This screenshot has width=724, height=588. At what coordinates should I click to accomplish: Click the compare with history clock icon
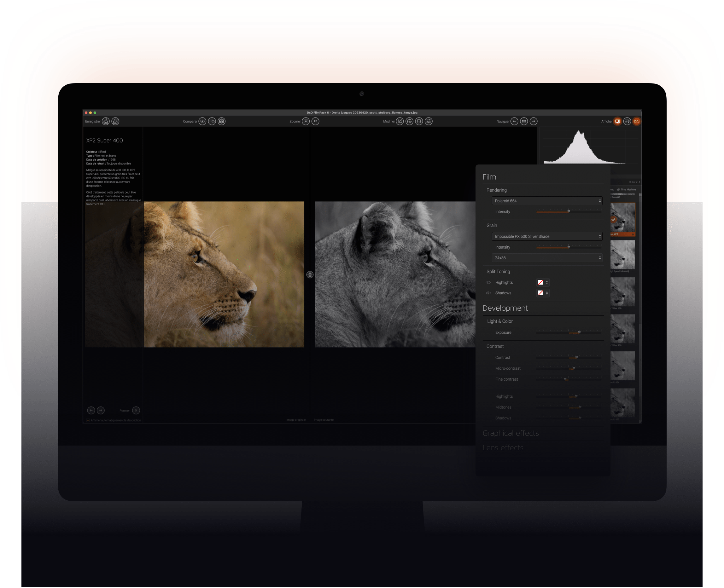click(212, 121)
